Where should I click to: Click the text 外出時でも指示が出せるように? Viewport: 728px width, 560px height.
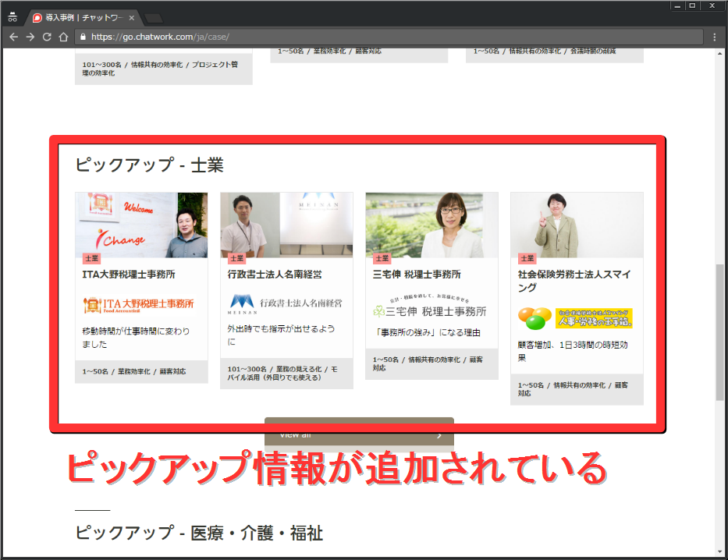point(281,335)
